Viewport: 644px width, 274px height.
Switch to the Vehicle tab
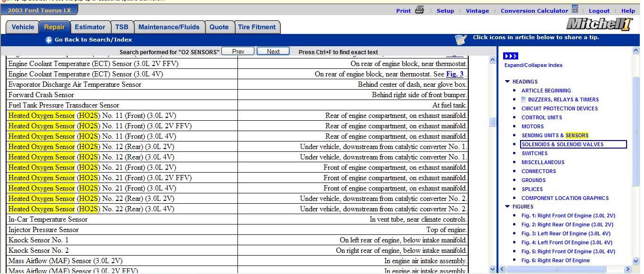pos(23,27)
